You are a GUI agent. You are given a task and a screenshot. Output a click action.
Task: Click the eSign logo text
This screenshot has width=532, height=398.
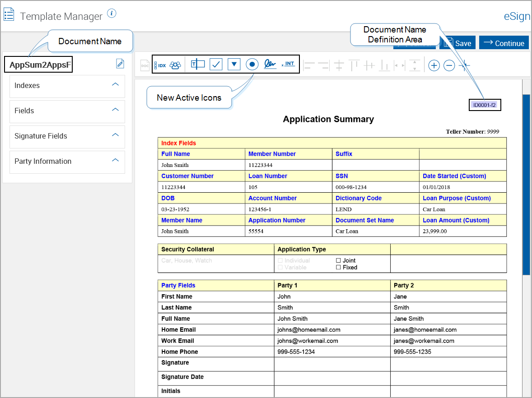point(517,16)
